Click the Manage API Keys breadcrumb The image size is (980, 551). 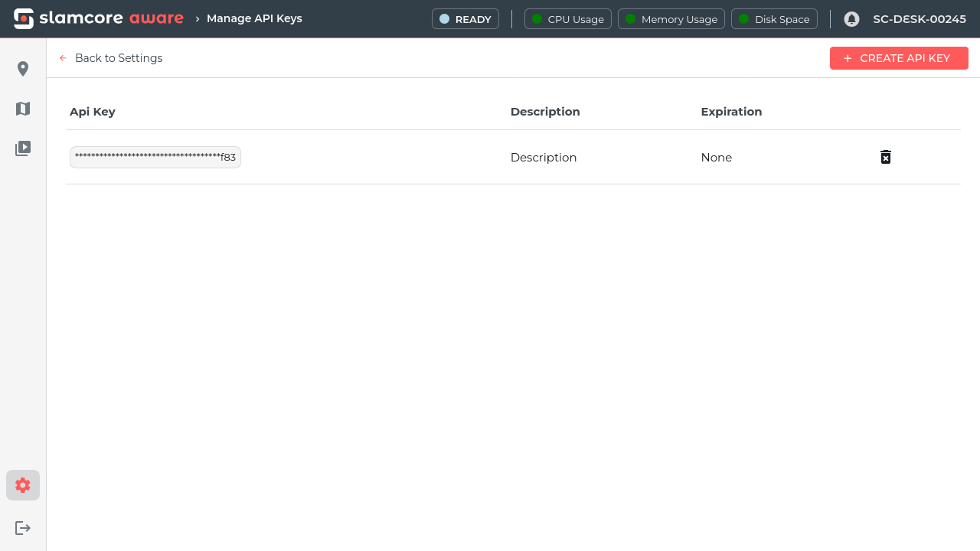(x=254, y=18)
